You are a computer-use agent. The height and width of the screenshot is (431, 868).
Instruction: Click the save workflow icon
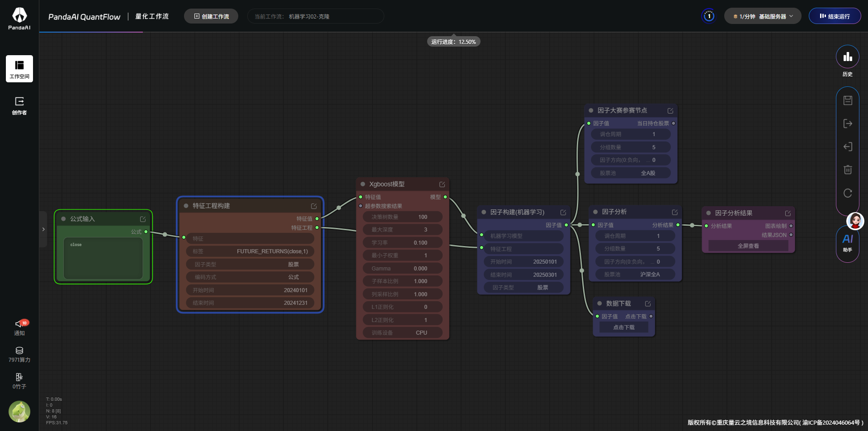point(848,100)
